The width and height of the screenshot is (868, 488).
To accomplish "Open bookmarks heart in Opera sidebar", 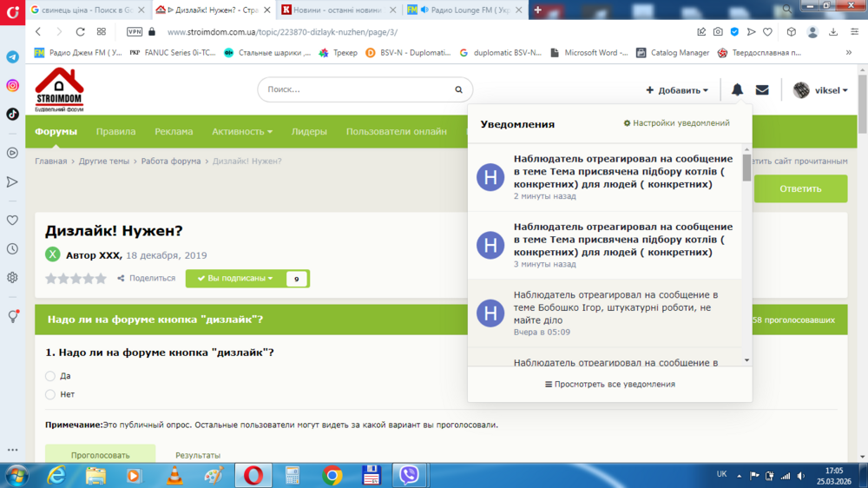I will point(12,220).
